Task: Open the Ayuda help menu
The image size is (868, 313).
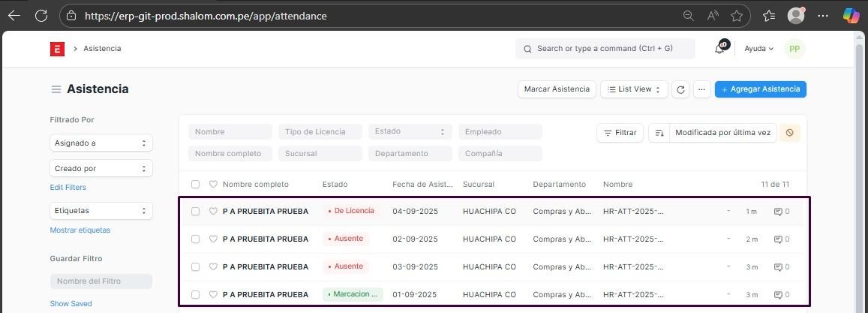Action: click(x=758, y=49)
